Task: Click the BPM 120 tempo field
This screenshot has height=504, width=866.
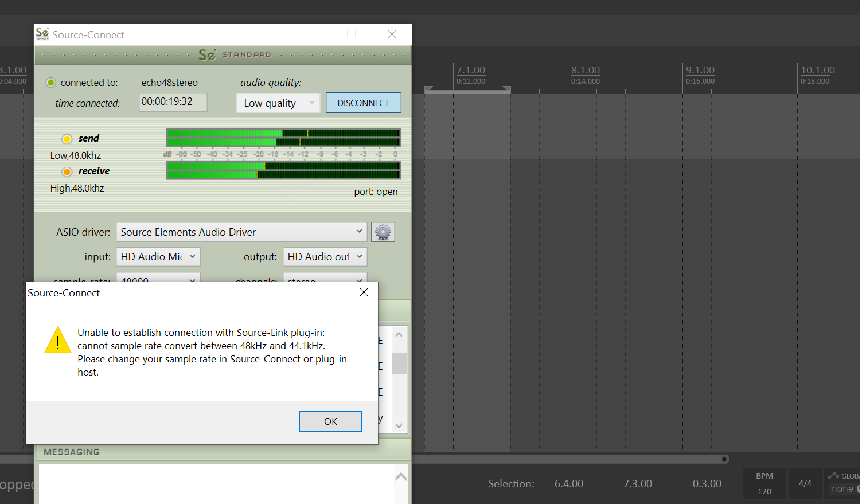Action: [764, 491]
